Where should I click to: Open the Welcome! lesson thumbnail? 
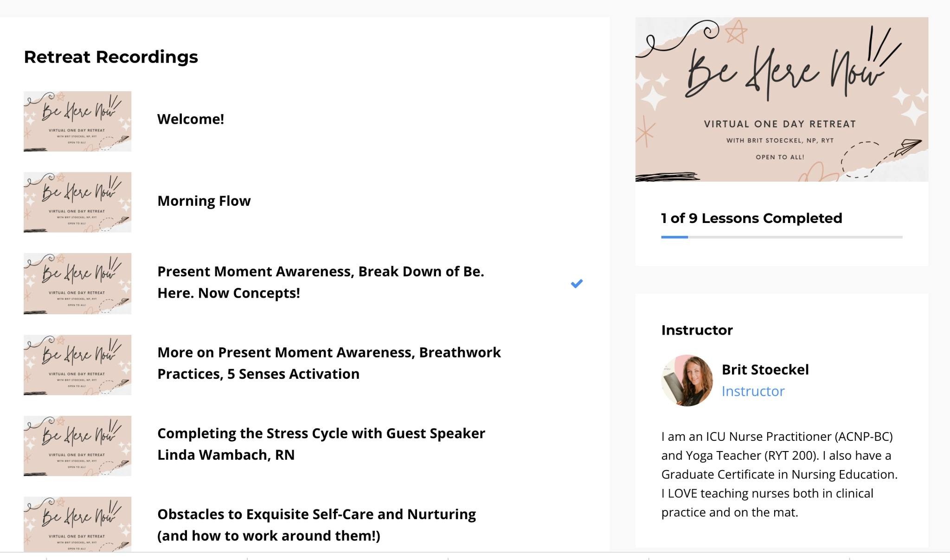(x=77, y=121)
